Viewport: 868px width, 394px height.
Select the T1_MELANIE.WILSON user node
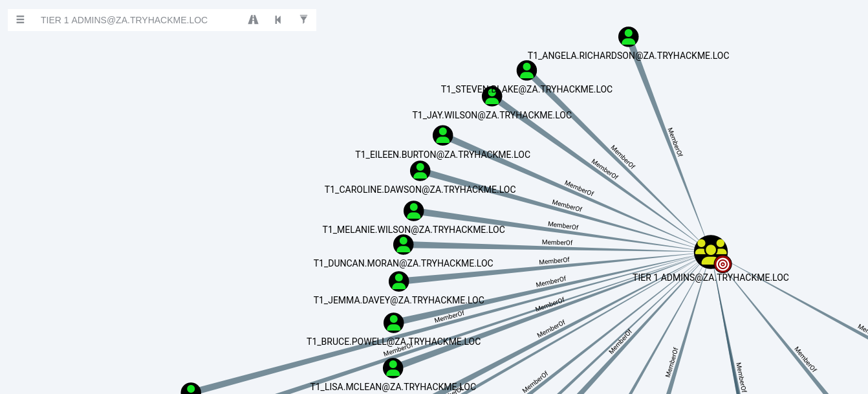[413, 211]
